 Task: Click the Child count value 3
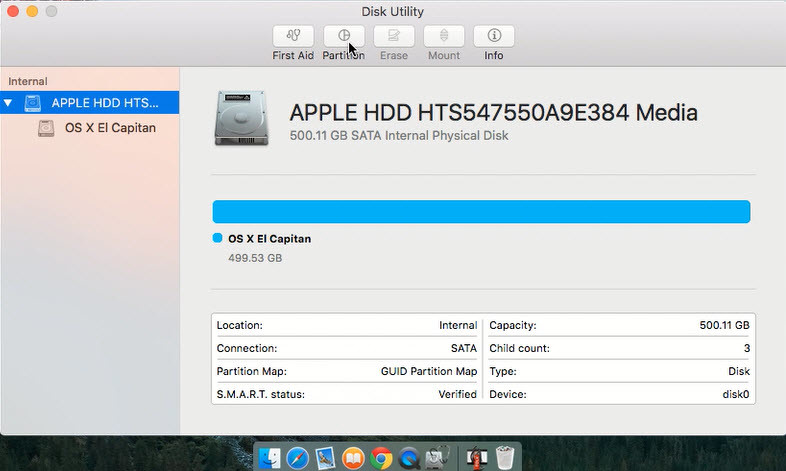[747, 348]
